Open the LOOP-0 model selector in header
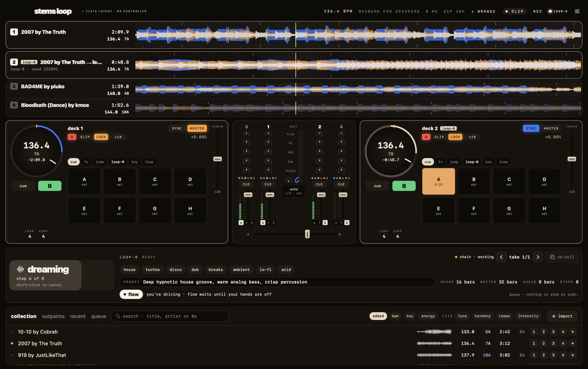588x369 pixels. (558, 11)
